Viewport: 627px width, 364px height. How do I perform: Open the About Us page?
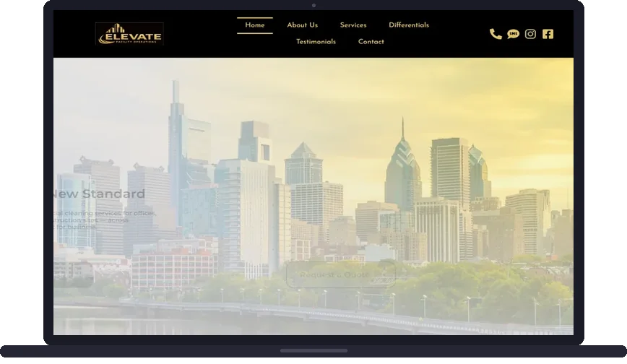point(302,25)
